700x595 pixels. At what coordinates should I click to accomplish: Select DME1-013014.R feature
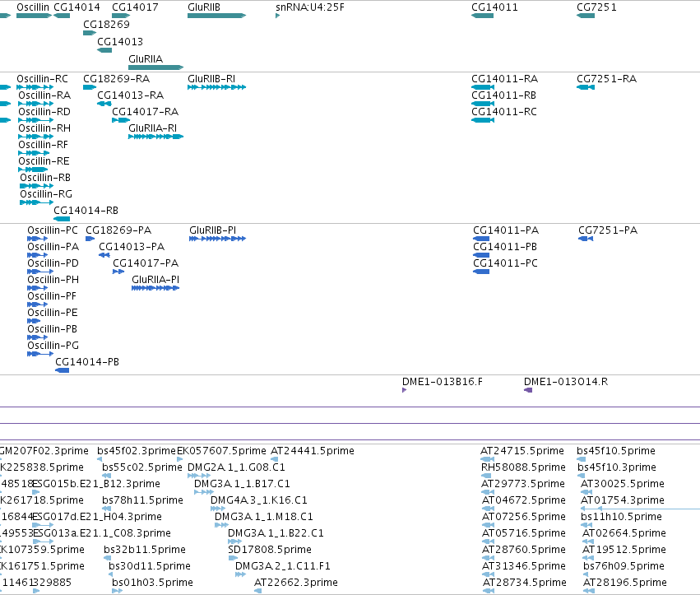(x=566, y=382)
